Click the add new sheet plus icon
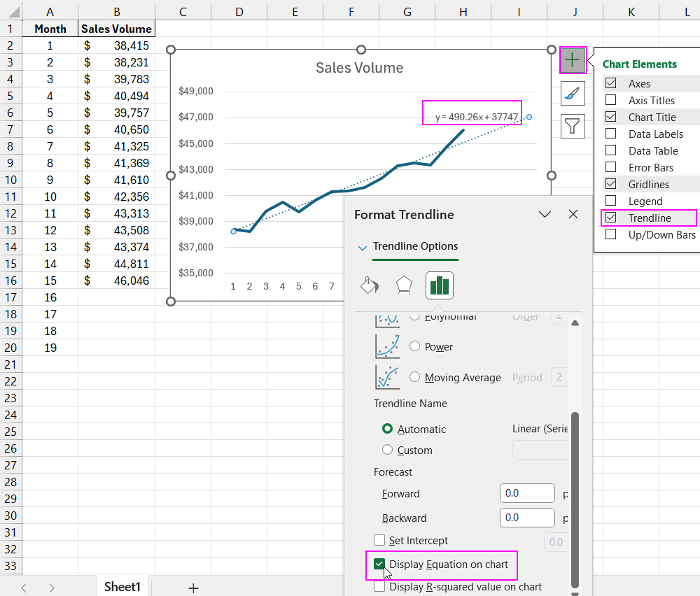This screenshot has height=596, width=700. pos(193,588)
